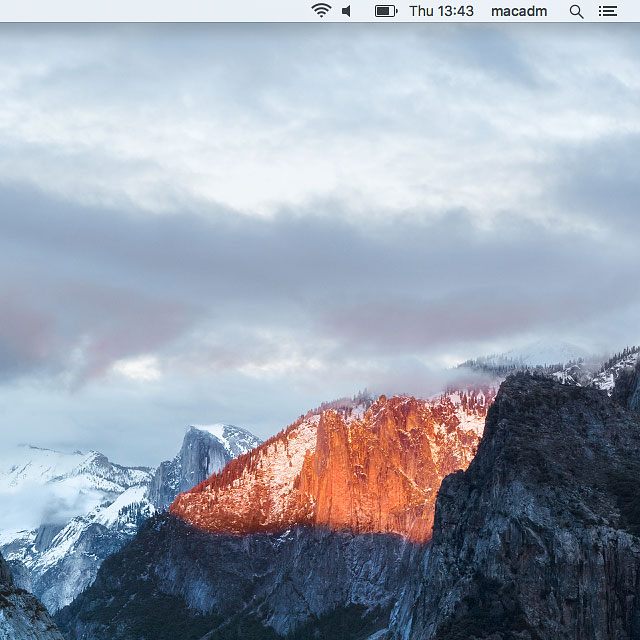Click the Half Dome peak on the wallpaper
This screenshot has height=640, width=640.
coord(208,450)
